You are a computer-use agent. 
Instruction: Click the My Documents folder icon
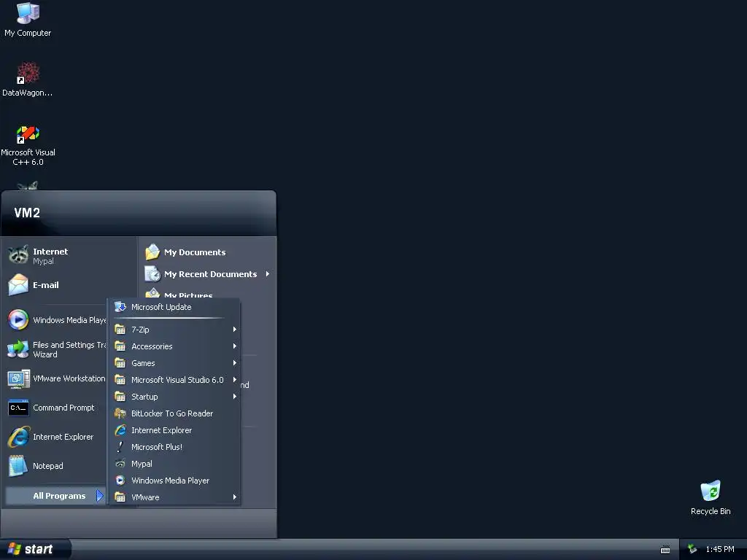pyautogui.click(x=152, y=252)
